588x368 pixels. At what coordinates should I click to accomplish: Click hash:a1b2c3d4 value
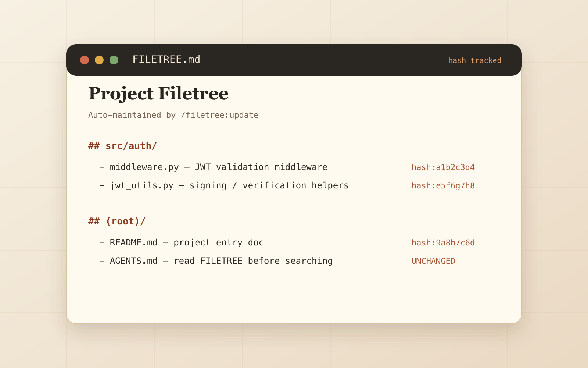tap(443, 167)
